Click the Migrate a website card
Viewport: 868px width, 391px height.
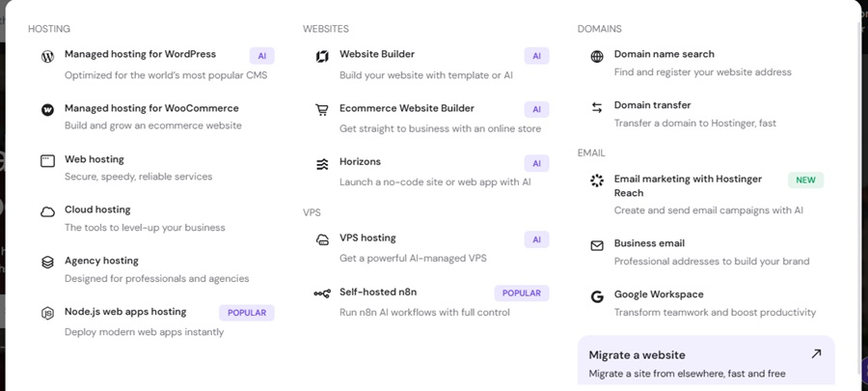(x=706, y=360)
